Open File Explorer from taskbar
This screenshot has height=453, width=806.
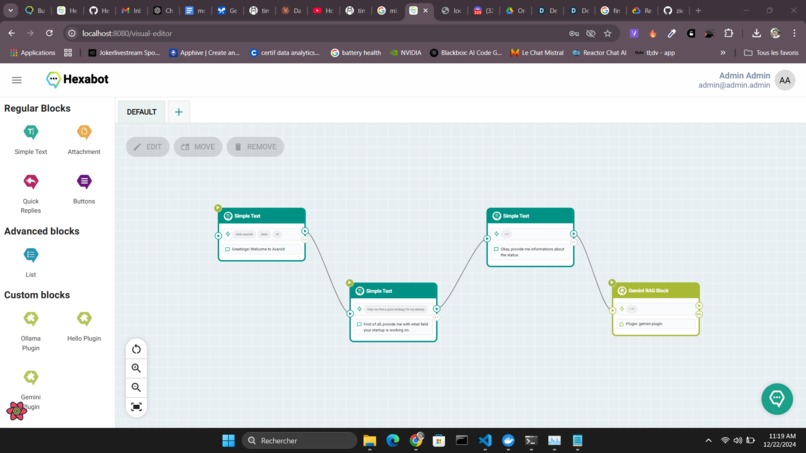[x=370, y=441]
